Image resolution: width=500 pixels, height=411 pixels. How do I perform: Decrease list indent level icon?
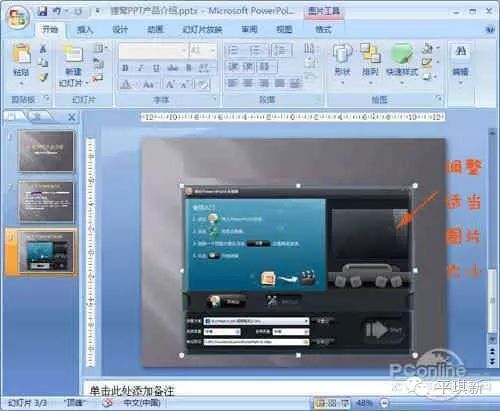[x=234, y=67]
